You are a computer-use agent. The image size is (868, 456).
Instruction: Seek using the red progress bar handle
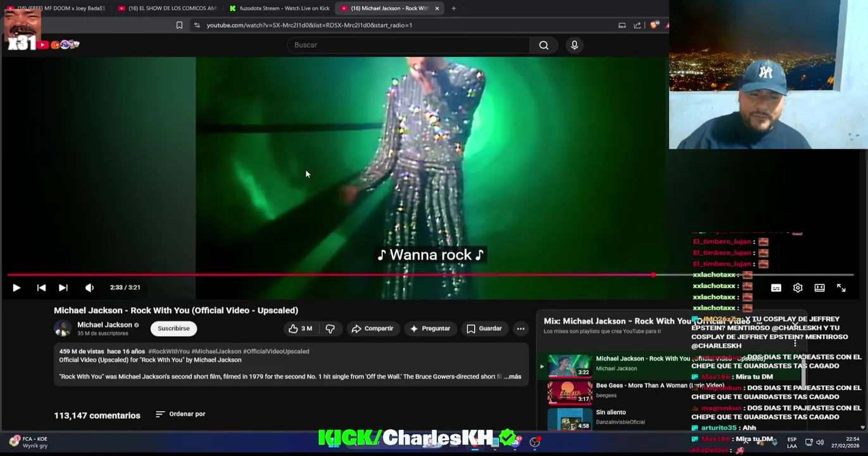tap(653, 275)
